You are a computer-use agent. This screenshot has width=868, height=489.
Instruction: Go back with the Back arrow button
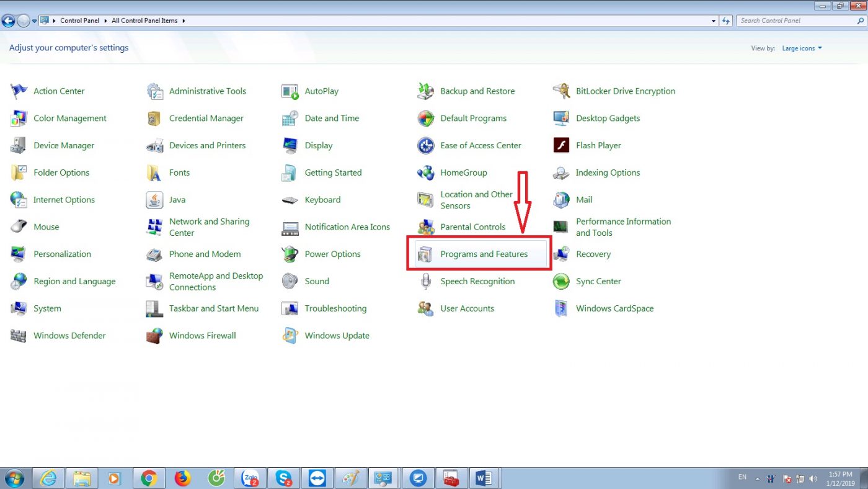point(9,20)
